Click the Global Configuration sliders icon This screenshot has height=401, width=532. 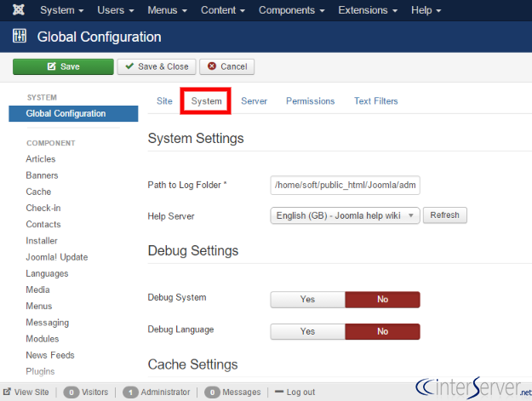coord(20,36)
